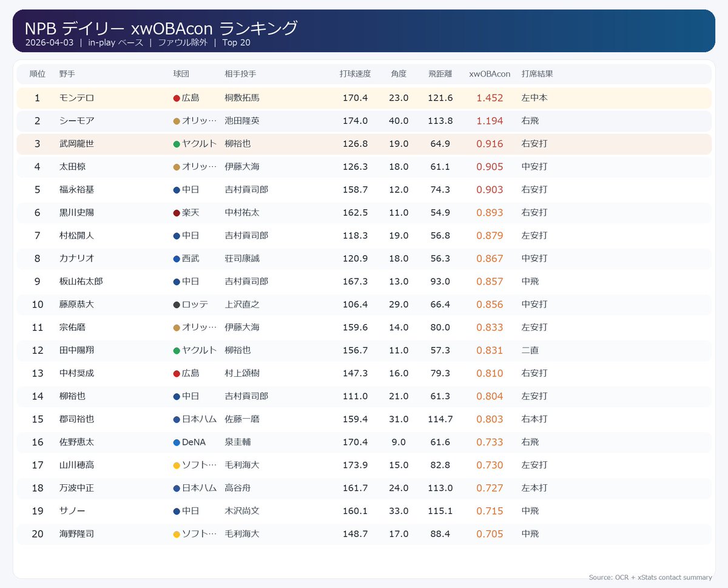Click pitcher name 泉圭輔
Viewport: 728px width, 588px height.
(238, 442)
